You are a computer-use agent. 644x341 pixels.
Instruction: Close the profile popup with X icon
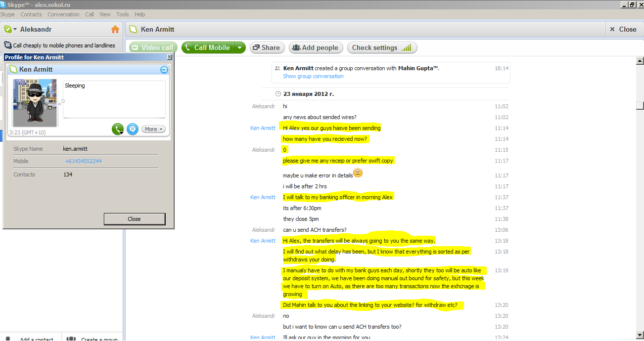point(170,57)
